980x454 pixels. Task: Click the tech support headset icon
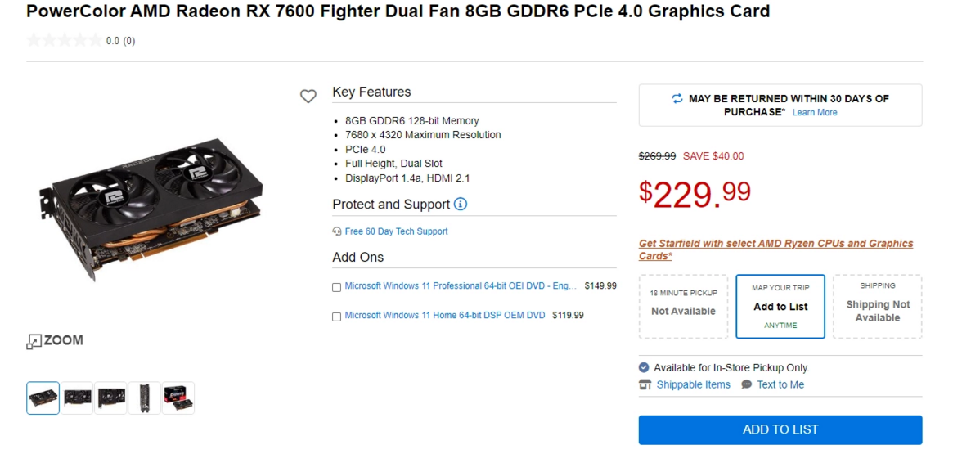[x=337, y=231]
